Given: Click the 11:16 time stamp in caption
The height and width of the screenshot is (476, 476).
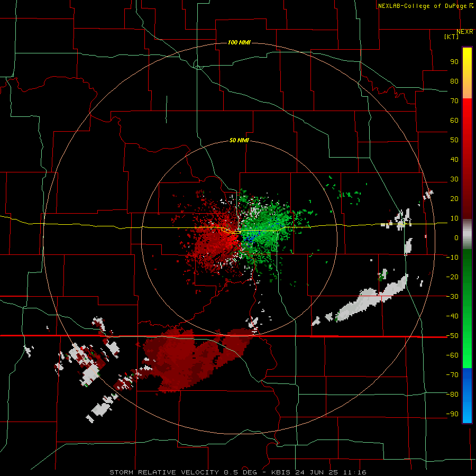Looking at the screenshot, I should point(354,472).
